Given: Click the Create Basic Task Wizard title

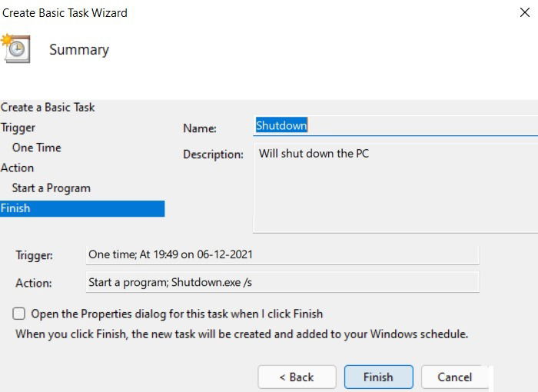Looking at the screenshot, I should pos(65,13).
